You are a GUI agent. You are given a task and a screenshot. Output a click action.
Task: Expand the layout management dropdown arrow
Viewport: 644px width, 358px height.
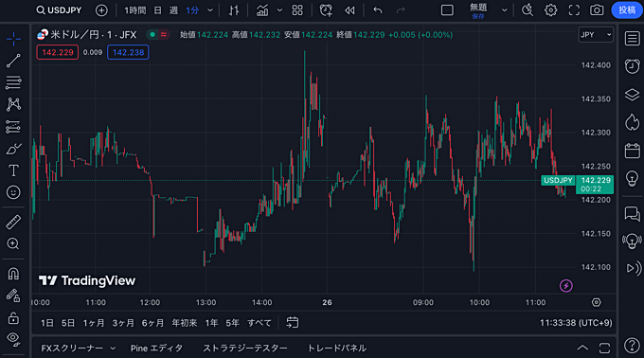(x=505, y=10)
